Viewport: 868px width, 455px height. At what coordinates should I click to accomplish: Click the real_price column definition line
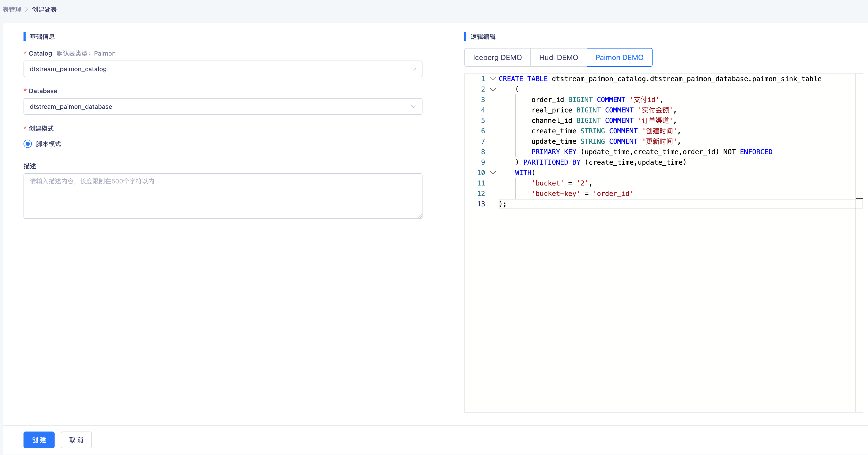(x=604, y=110)
